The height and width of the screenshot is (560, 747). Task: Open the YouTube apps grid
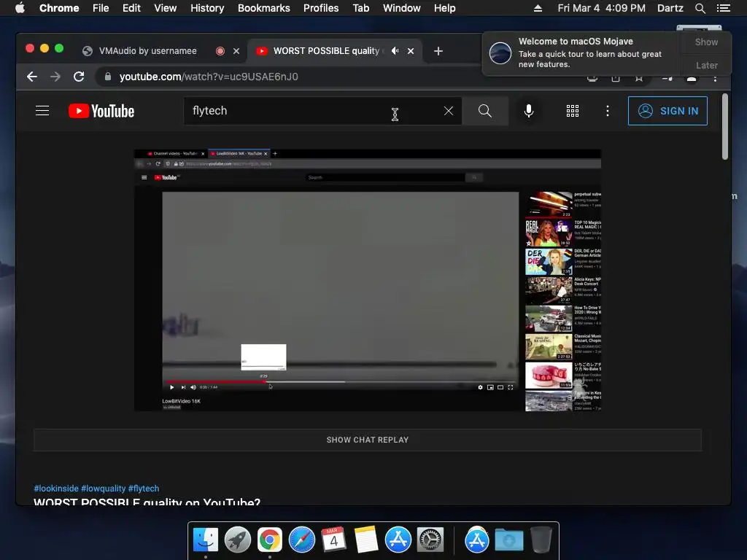pos(573,111)
